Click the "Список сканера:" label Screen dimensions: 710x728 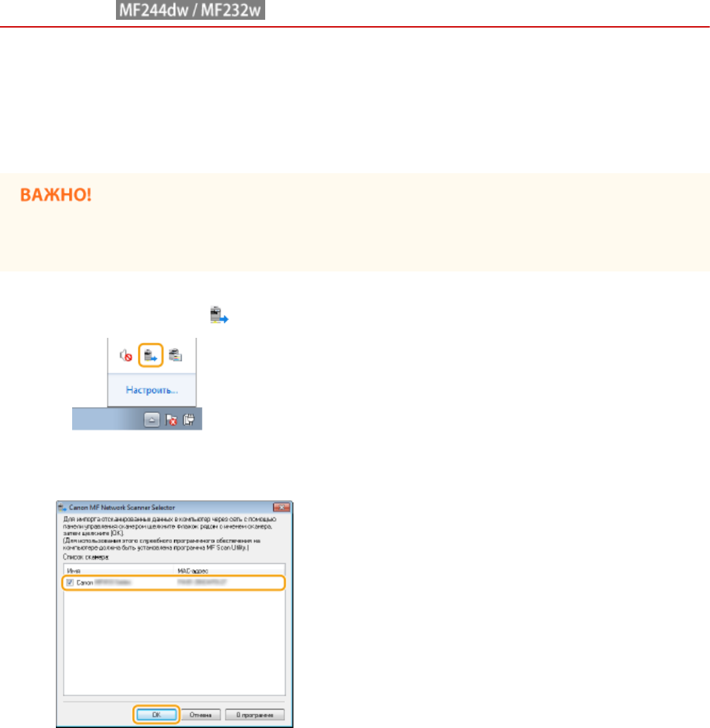(86, 557)
